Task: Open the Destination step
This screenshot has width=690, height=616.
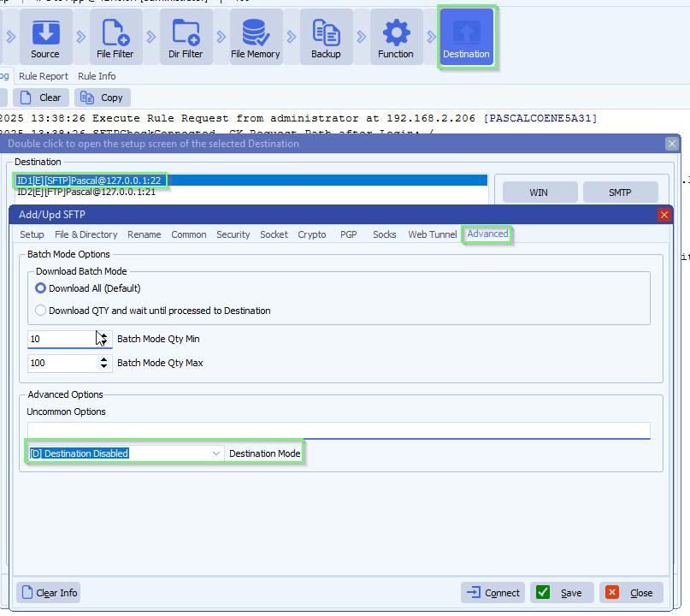Action: coord(467,38)
